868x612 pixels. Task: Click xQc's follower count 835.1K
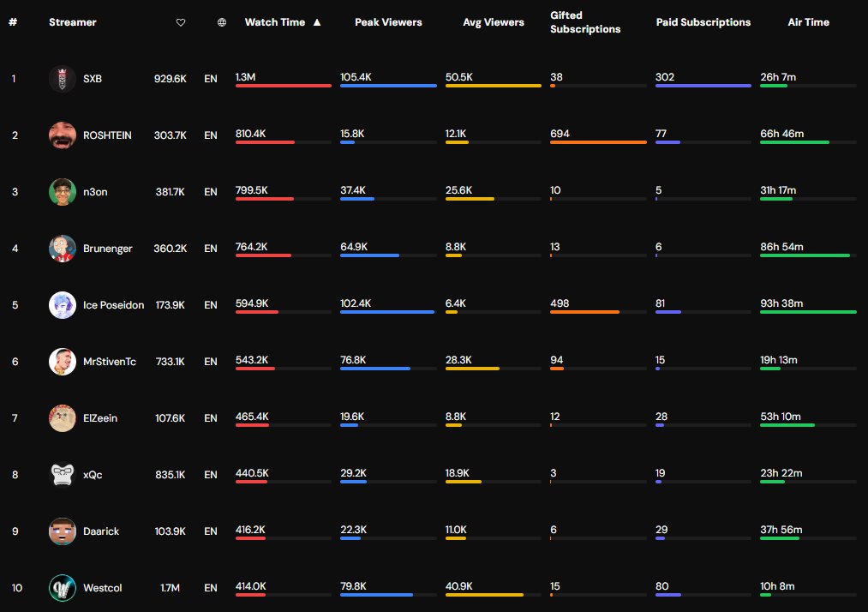(170, 475)
